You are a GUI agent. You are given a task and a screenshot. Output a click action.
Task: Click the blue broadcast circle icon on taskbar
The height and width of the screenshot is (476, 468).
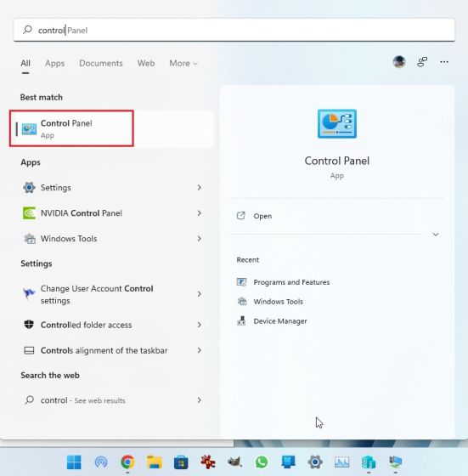pos(101,462)
